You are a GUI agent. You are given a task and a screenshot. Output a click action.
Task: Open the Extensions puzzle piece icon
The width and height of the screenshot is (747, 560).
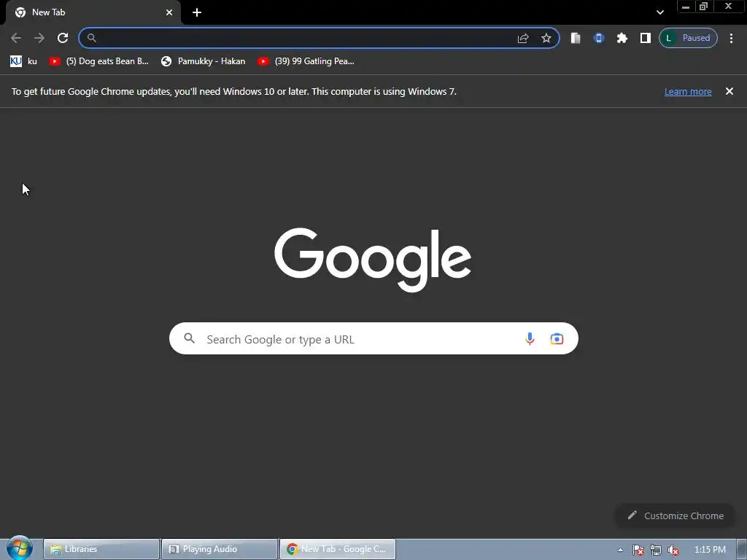click(x=622, y=38)
